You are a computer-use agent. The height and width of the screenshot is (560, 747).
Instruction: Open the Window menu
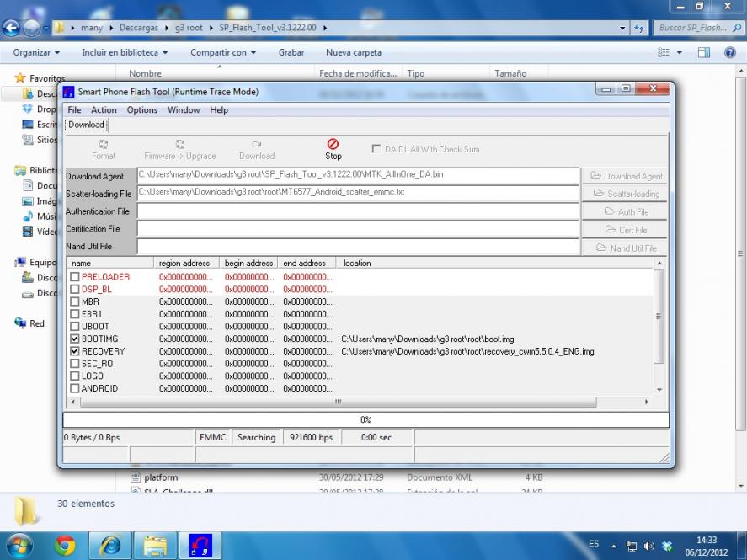coord(184,110)
